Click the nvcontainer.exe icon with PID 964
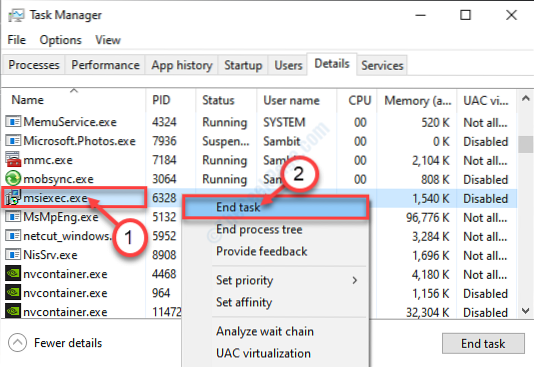The height and width of the screenshot is (367, 534). (13, 292)
